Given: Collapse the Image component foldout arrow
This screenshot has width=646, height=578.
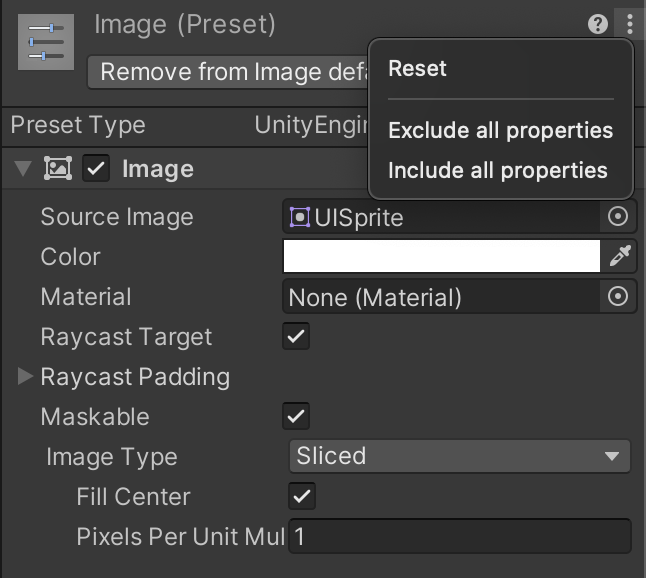Looking at the screenshot, I should click(23, 168).
